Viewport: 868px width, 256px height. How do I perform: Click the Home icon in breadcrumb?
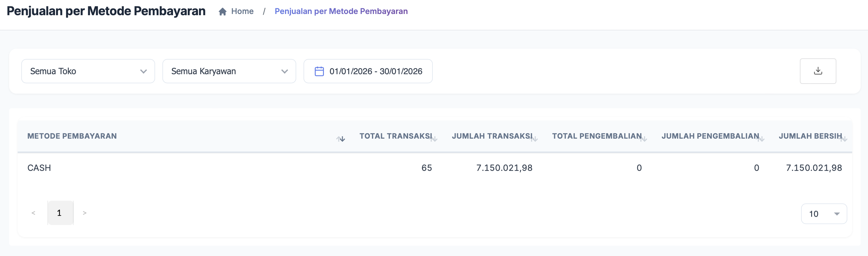click(222, 12)
